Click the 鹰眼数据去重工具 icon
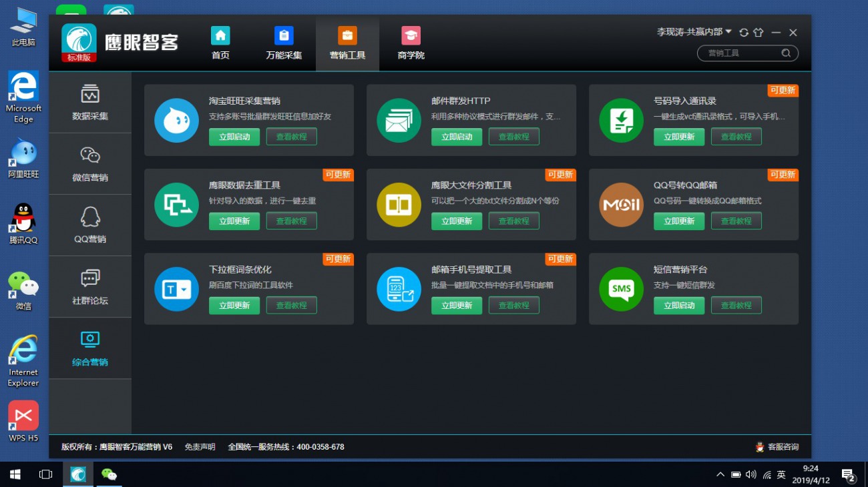Screen dimensions: 868x487 176,205
